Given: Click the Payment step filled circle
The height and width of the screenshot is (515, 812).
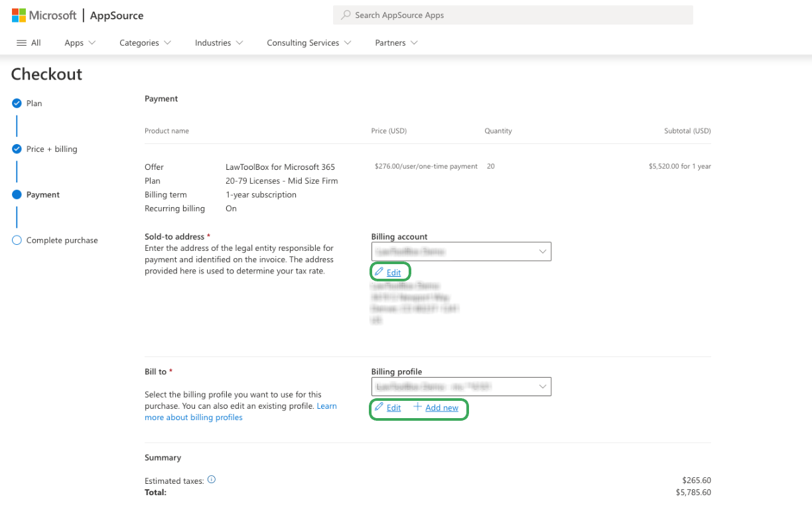Looking at the screenshot, I should pos(17,195).
